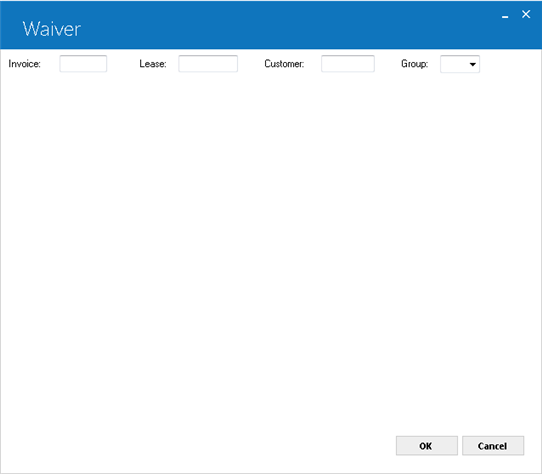Expand the Group selection list
This screenshot has width=542, height=474.
[472, 64]
